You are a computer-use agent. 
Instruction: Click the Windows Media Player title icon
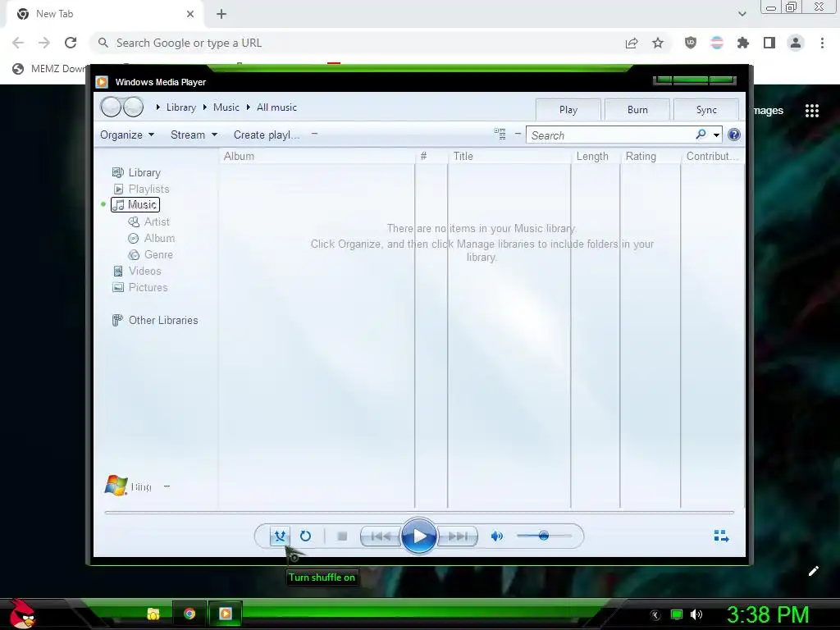pos(102,82)
